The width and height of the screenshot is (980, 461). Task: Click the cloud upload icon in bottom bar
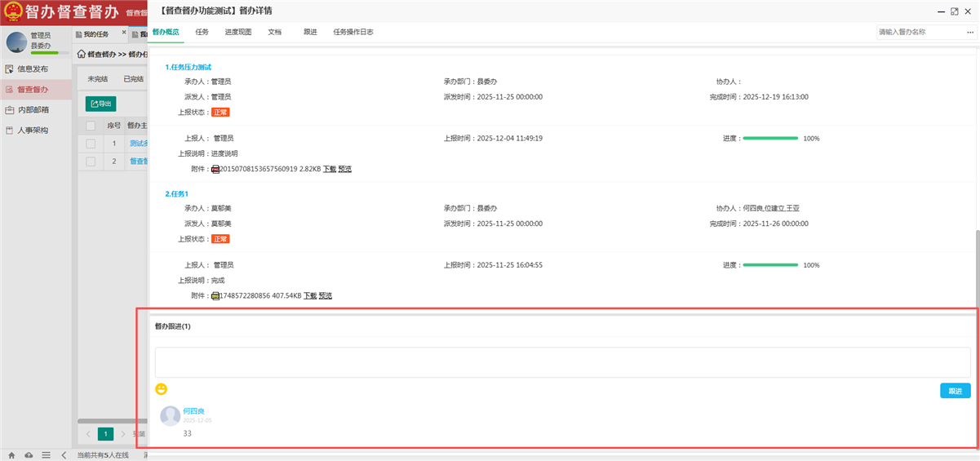(29, 454)
